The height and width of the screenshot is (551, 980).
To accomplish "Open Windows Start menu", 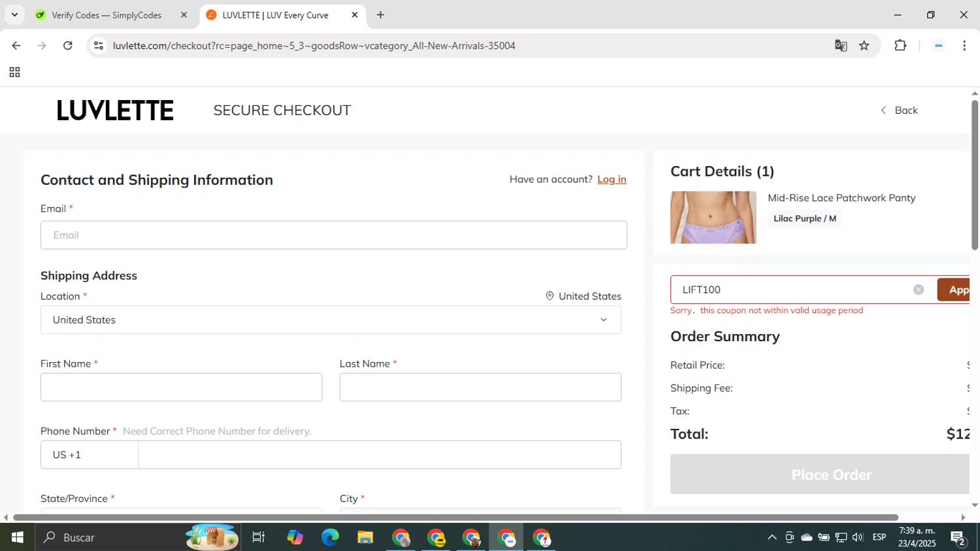I will click(x=18, y=537).
